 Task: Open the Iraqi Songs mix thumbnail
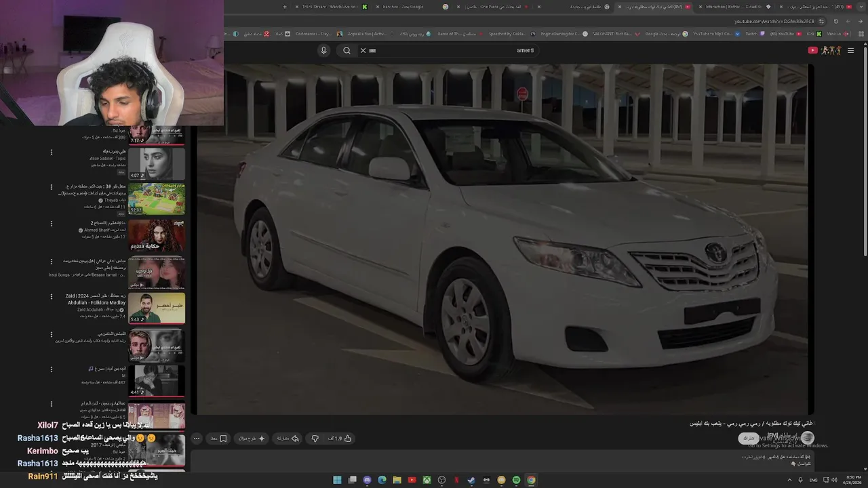point(157,272)
